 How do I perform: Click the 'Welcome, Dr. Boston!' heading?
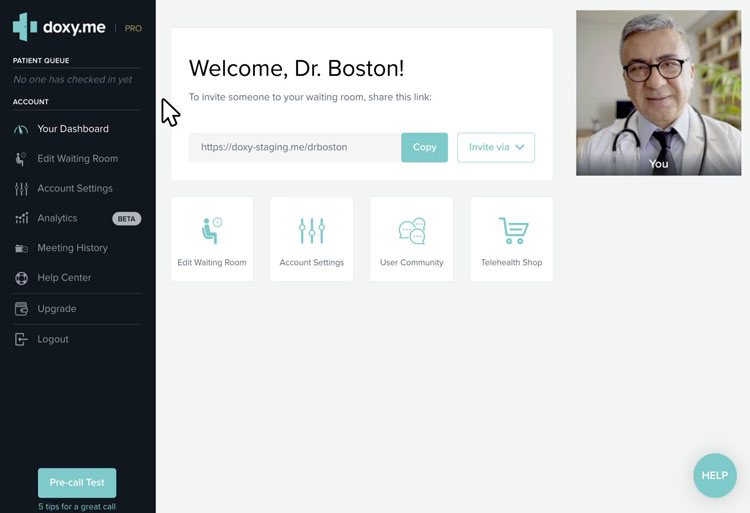pos(297,68)
